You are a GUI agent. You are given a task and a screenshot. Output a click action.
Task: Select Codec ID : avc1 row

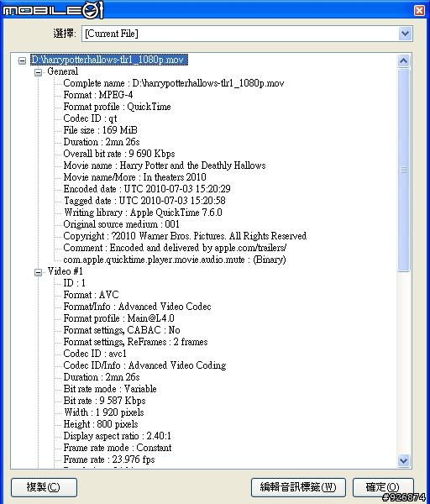tap(95, 354)
